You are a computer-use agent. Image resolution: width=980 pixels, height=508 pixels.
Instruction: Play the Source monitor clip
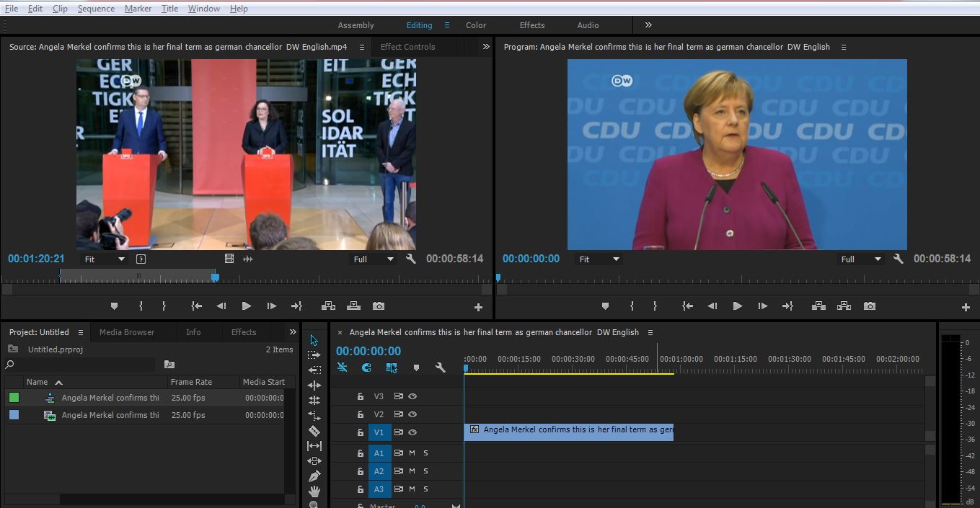click(247, 306)
